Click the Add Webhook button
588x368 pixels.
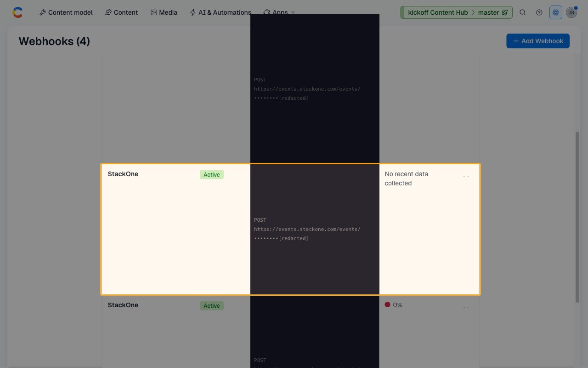pos(538,41)
